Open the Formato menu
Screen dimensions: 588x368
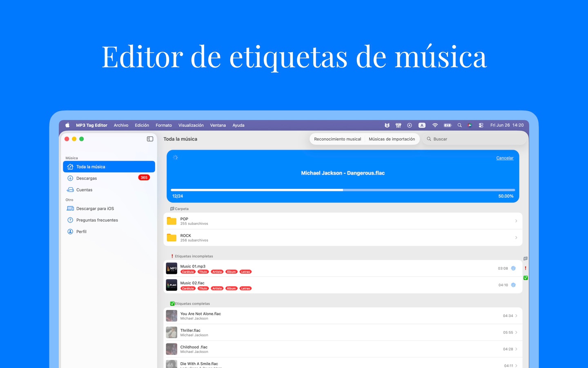(x=164, y=125)
